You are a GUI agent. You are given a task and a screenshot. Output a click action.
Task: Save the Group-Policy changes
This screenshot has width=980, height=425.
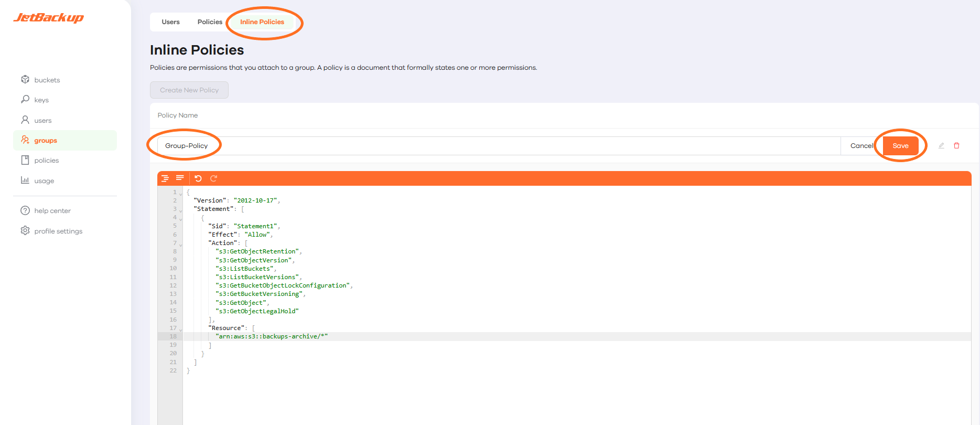coord(900,146)
